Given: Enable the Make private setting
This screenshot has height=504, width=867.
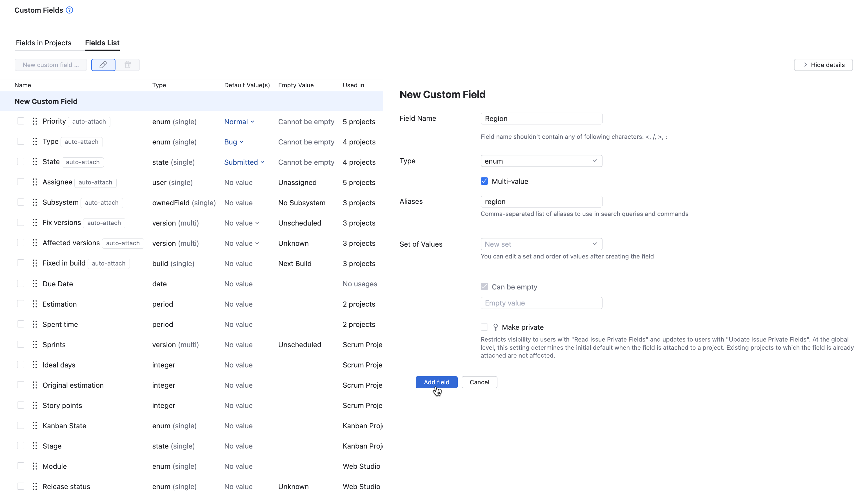Looking at the screenshot, I should point(484,327).
